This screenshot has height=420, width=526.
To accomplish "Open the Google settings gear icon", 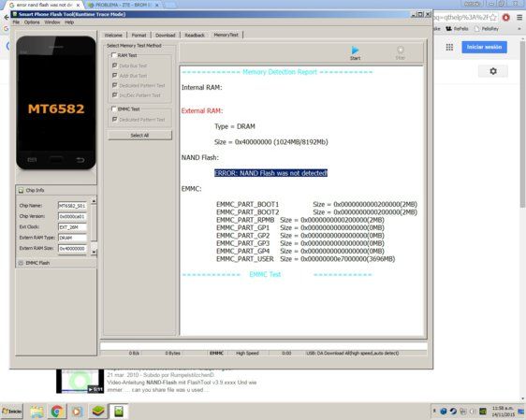I will (493, 71).
